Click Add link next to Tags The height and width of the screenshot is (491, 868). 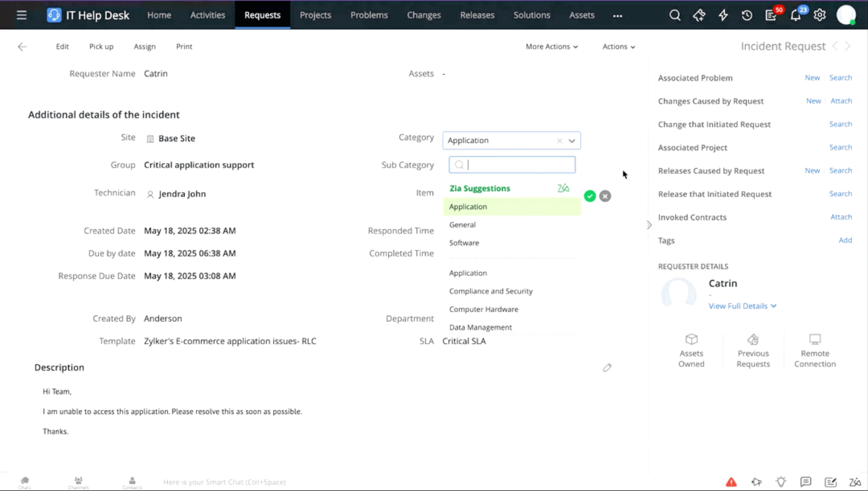[845, 240]
